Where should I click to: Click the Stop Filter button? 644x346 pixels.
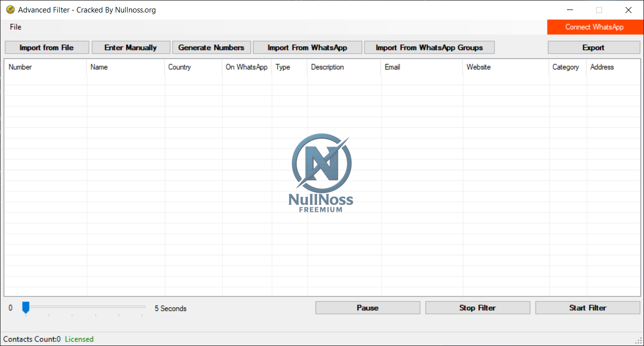(477, 308)
